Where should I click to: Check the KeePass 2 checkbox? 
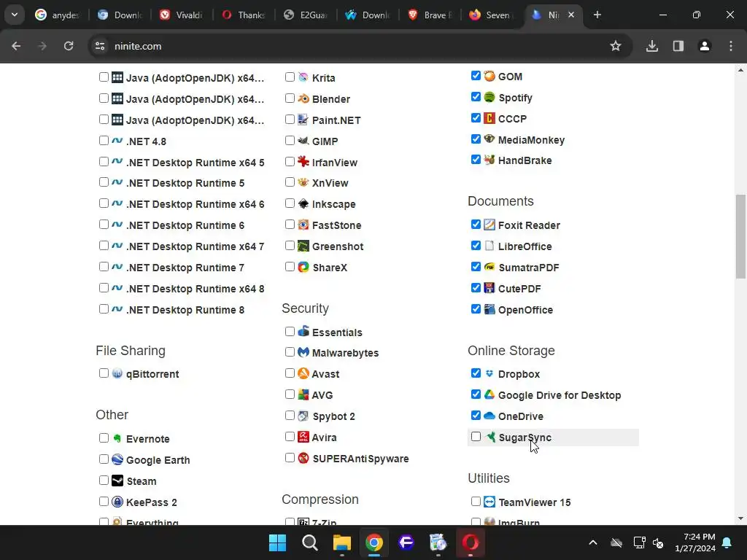point(104,502)
